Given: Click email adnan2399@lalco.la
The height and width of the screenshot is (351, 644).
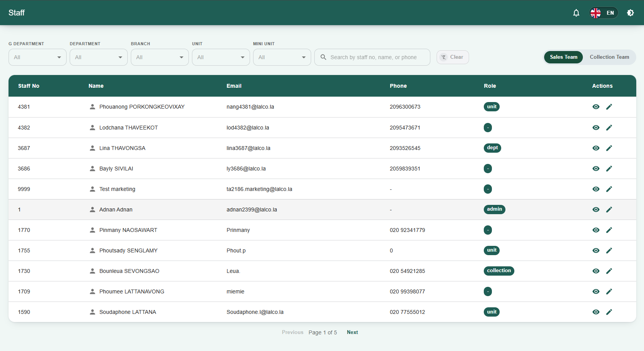Looking at the screenshot, I should 252,210.
